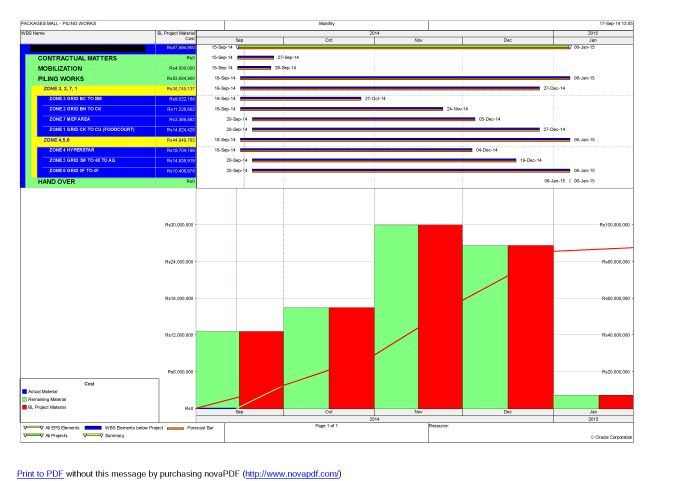Click the Rs100,000,000 right axis label

coord(615,225)
